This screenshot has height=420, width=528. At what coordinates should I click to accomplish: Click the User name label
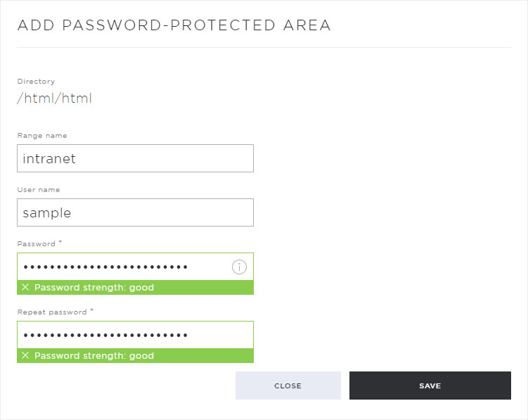click(39, 190)
